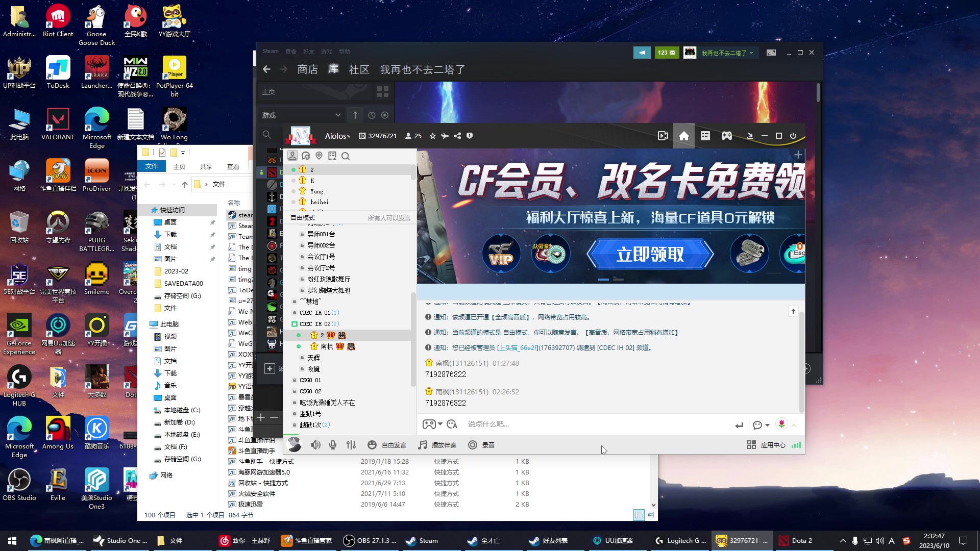This screenshot has height=551, width=980.
Task: Favorite the channel with star icon
Action: click(433, 136)
